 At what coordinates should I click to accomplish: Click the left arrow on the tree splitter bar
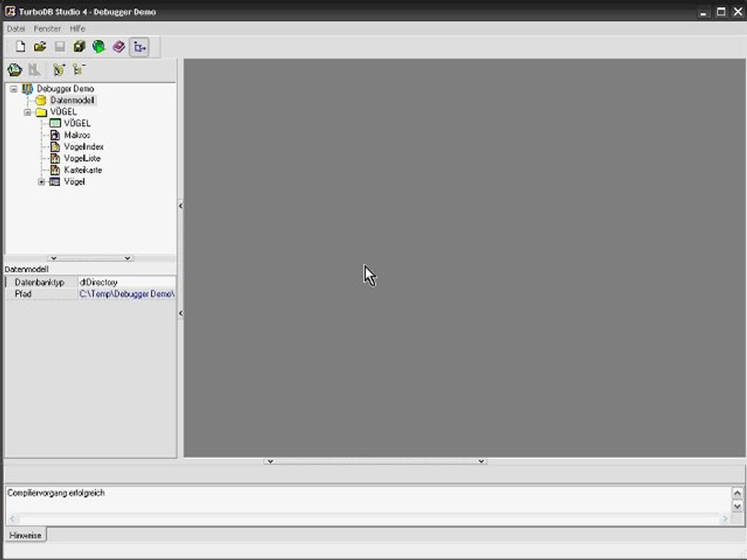tap(54, 258)
